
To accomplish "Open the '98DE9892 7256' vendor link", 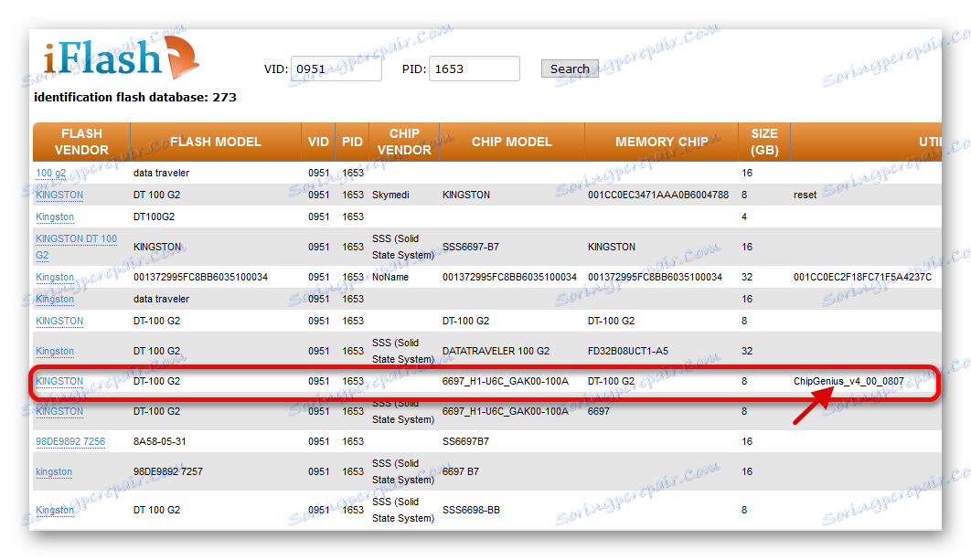I will point(70,441).
